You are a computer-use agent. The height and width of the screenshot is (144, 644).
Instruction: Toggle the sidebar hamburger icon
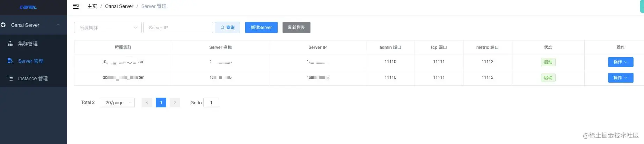click(x=76, y=6)
